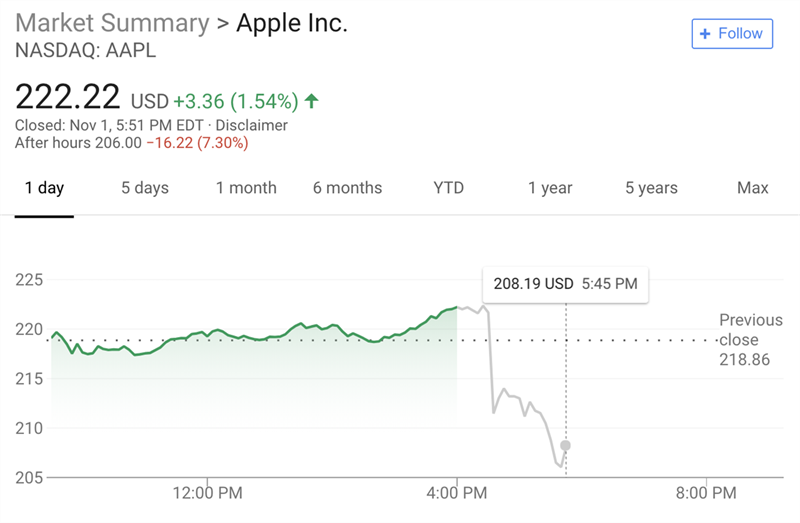Click the green up arrow icon
This screenshot has height=523, width=800.
pyautogui.click(x=312, y=100)
